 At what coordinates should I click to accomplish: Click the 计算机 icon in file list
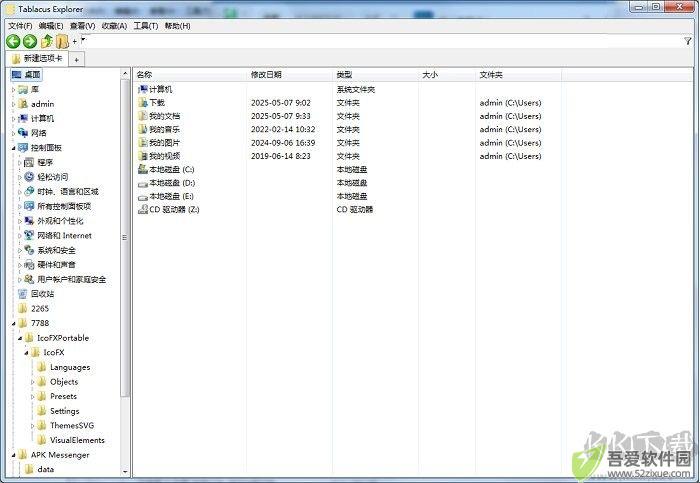(143, 89)
